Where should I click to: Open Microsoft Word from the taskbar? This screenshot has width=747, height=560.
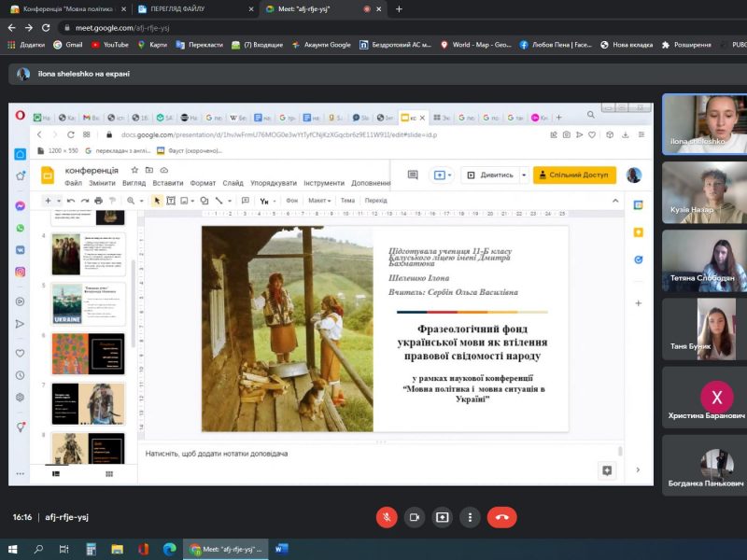(x=281, y=549)
